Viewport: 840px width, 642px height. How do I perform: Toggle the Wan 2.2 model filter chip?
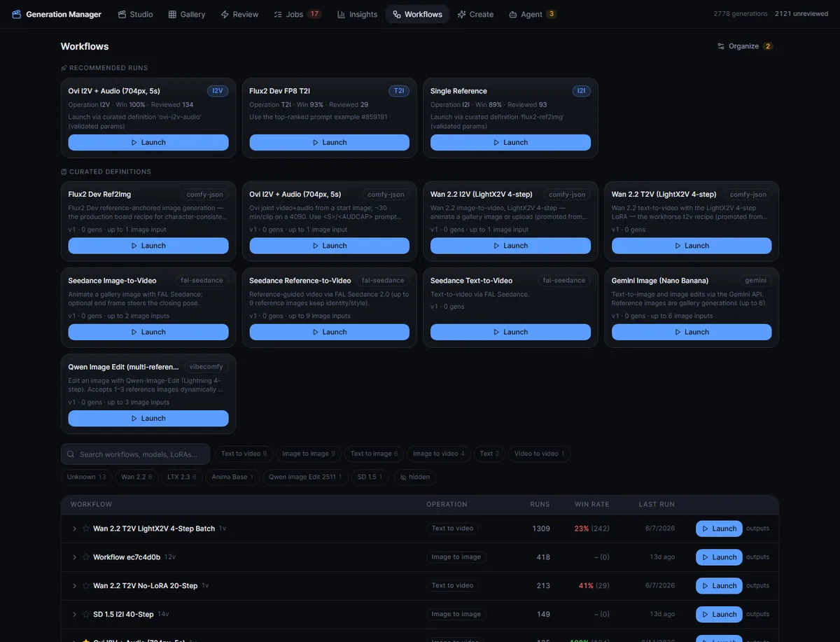coord(136,477)
